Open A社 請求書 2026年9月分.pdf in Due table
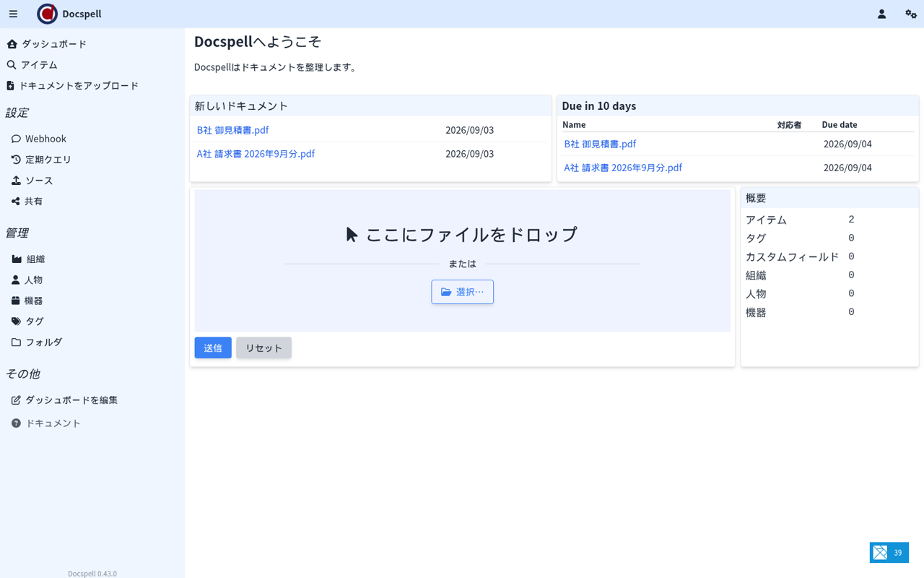The height and width of the screenshot is (578, 924). [623, 168]
